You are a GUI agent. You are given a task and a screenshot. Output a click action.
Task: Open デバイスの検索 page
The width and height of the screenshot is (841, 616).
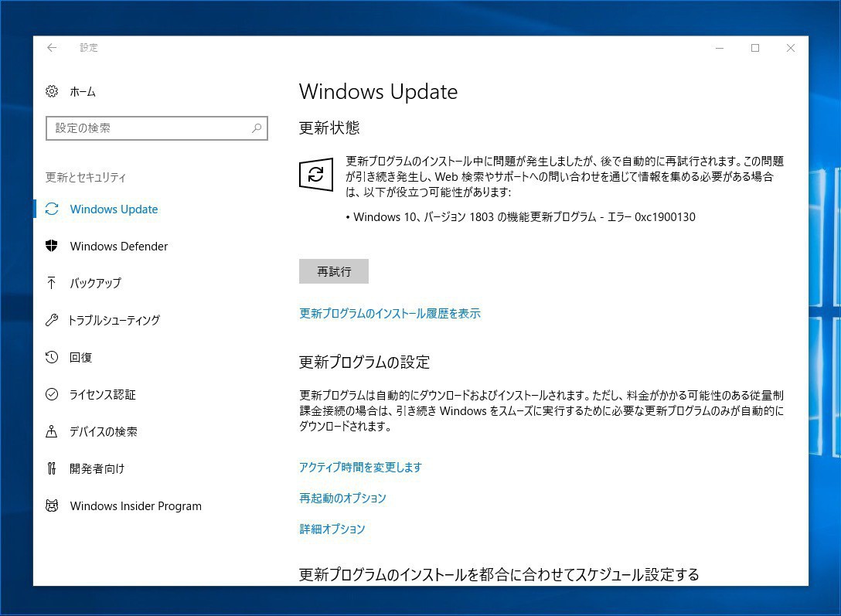click(x=103, y=431)
